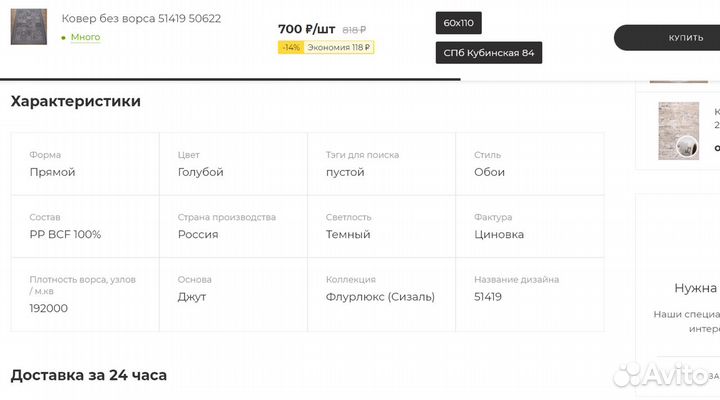Click the design name value 51419
720x400 pixels.
pyautogui.click(x=488, y=297)
